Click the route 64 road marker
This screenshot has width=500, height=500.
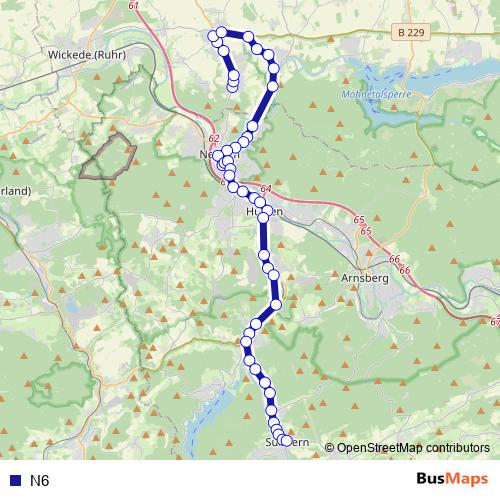click(x=266, y=189)
